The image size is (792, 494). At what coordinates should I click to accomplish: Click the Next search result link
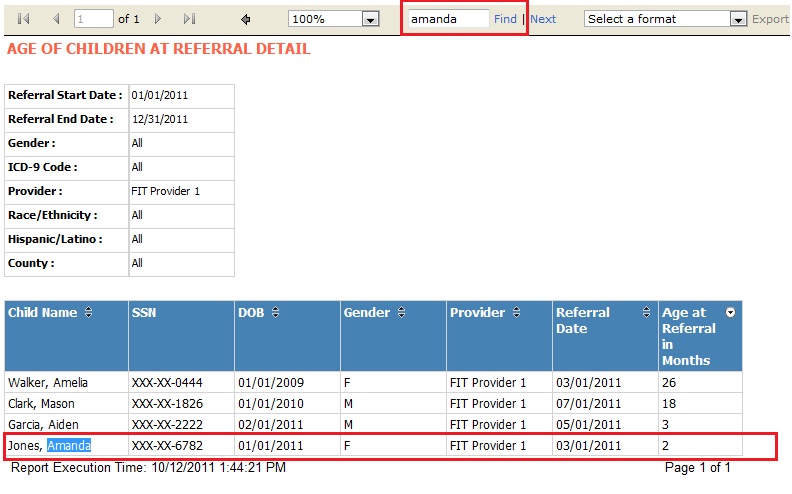point(543,19)
